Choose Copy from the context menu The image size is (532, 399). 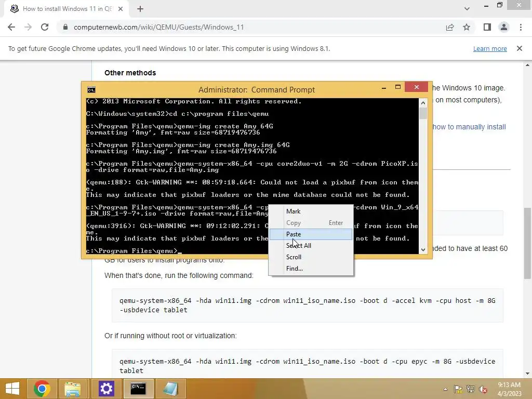tap(311, 223)
